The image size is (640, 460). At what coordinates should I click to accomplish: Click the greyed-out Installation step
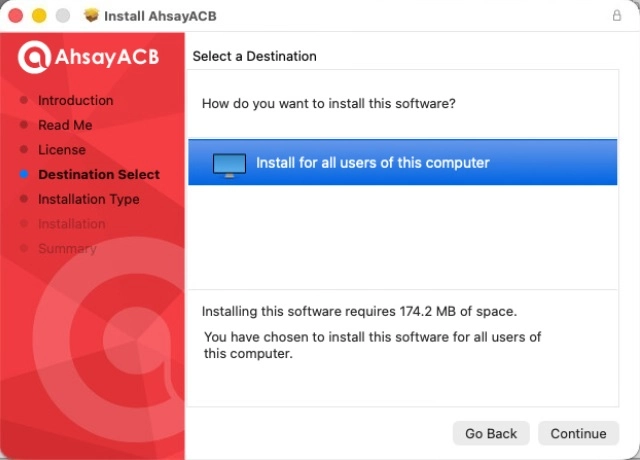point(71,224)
